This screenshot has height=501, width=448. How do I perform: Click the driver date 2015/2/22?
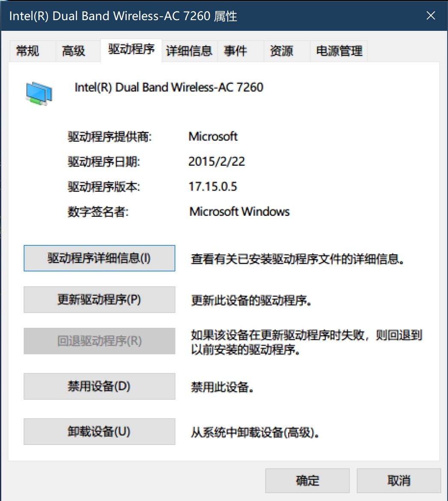[217, 161]
